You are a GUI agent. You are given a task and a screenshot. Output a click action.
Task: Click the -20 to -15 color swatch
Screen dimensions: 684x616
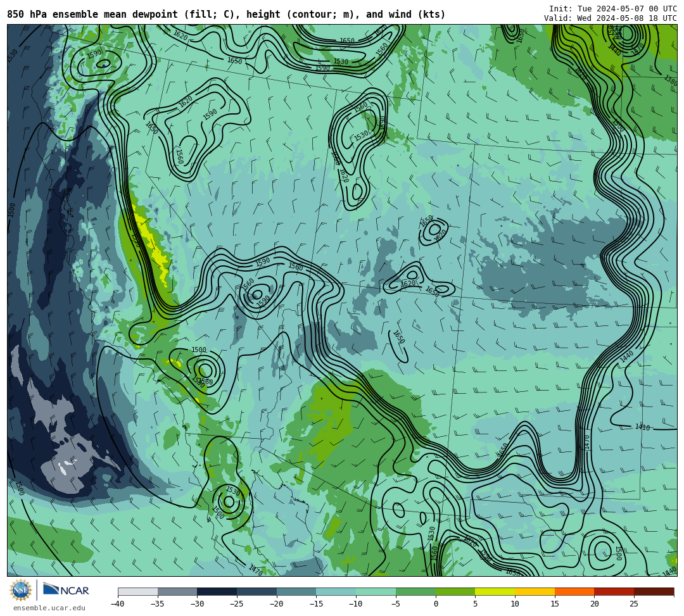click(x=296, y=591)
